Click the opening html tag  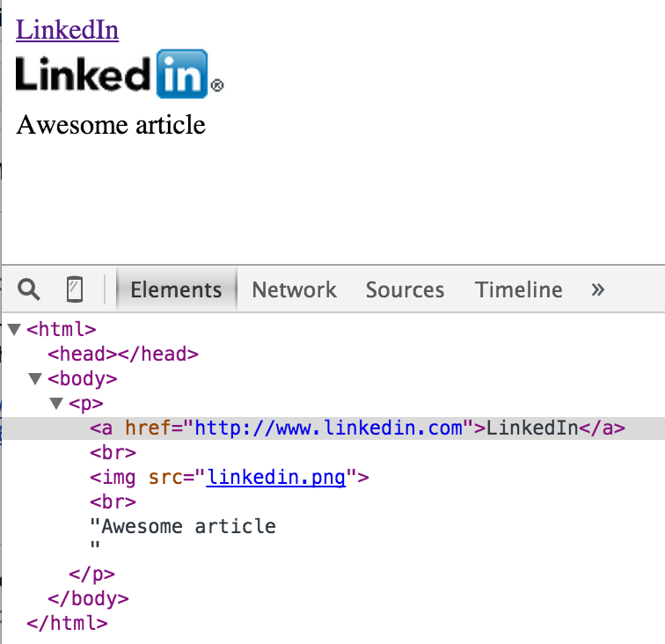point(62,329)
